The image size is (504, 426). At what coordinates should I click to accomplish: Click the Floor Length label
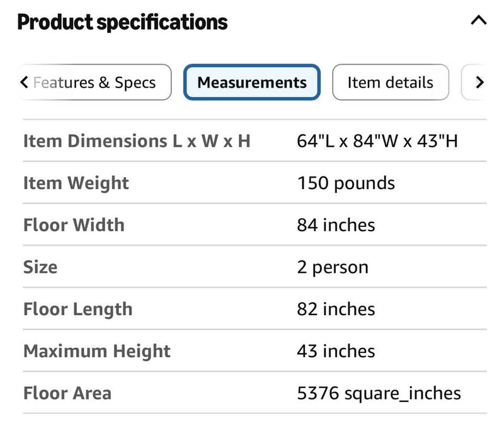[x=78, y=309]
